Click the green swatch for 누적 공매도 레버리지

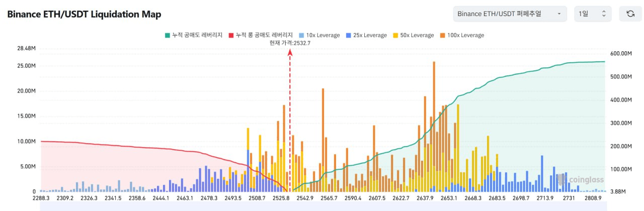[x=167, y=35]
